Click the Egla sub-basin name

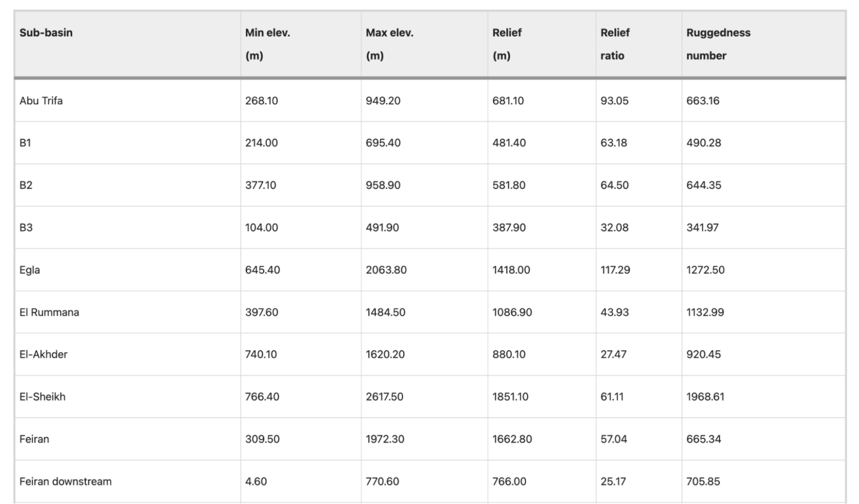[x=30, y=270]
